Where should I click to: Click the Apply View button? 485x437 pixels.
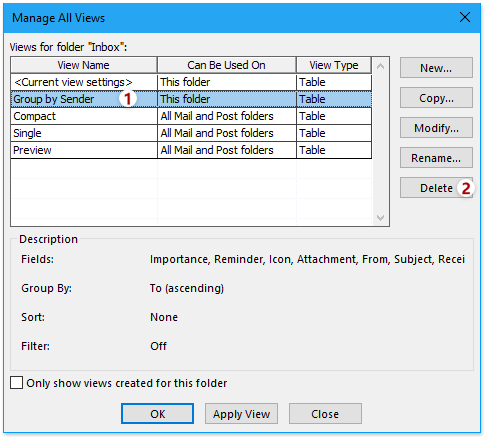point(241,414)
